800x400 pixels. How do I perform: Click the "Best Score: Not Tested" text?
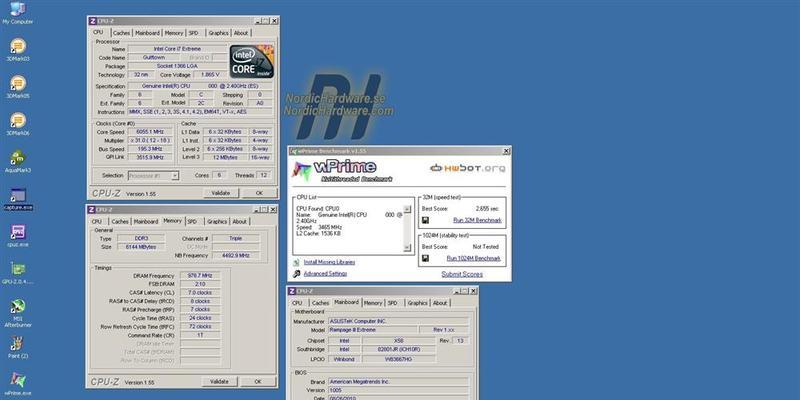(x=460, y=247)
